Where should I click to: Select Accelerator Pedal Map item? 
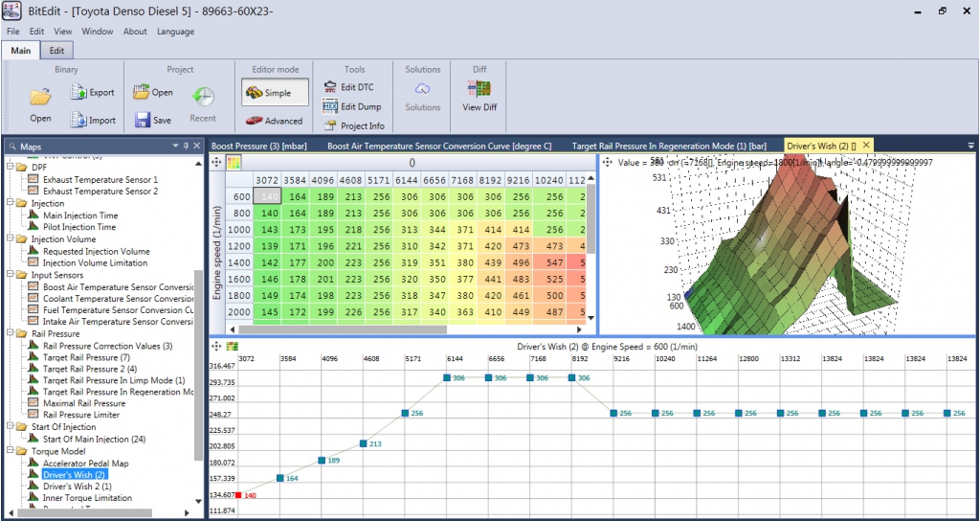coord(85,463)
